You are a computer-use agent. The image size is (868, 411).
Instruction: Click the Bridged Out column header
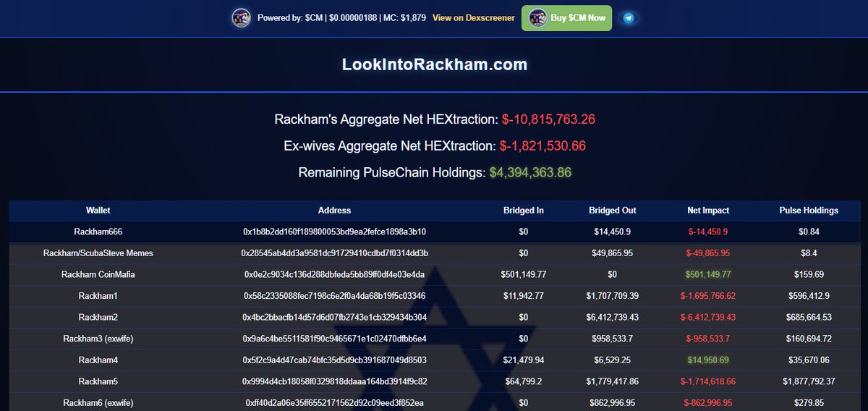click(x=613, y=211)
